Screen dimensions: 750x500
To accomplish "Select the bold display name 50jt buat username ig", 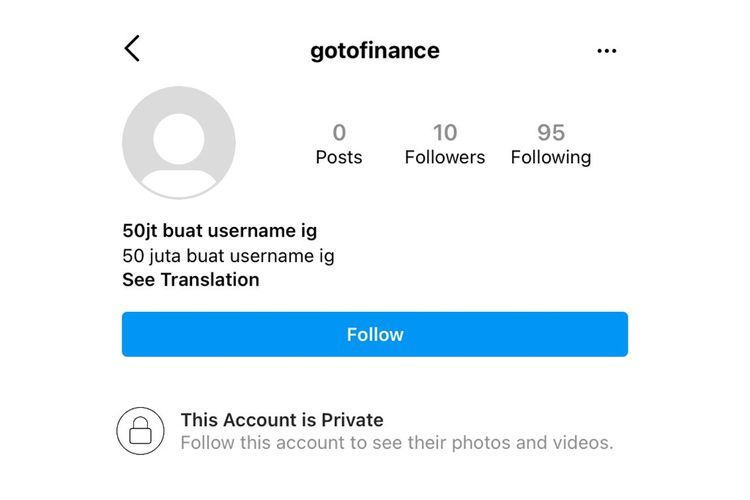I will (220, 231).
